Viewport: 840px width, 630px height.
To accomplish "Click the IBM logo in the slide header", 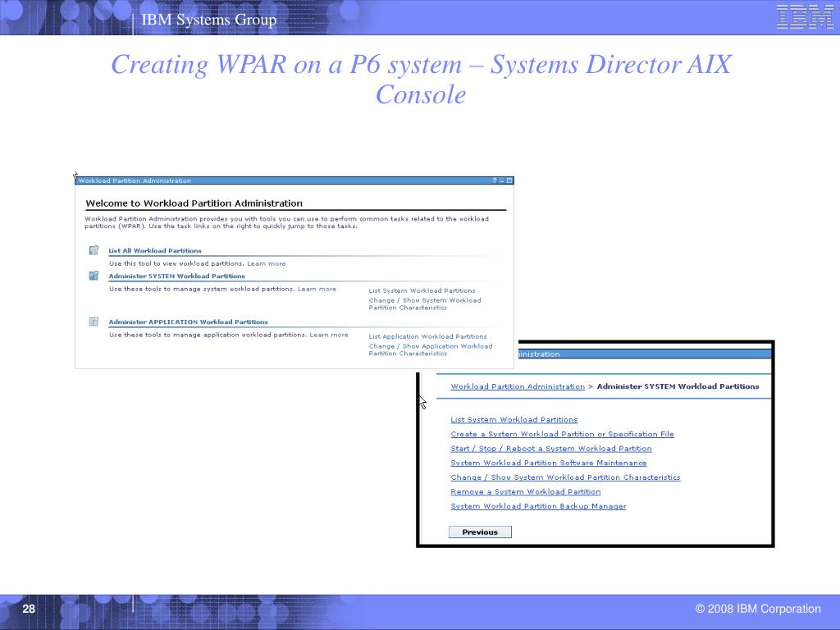I will click(806, 17).
